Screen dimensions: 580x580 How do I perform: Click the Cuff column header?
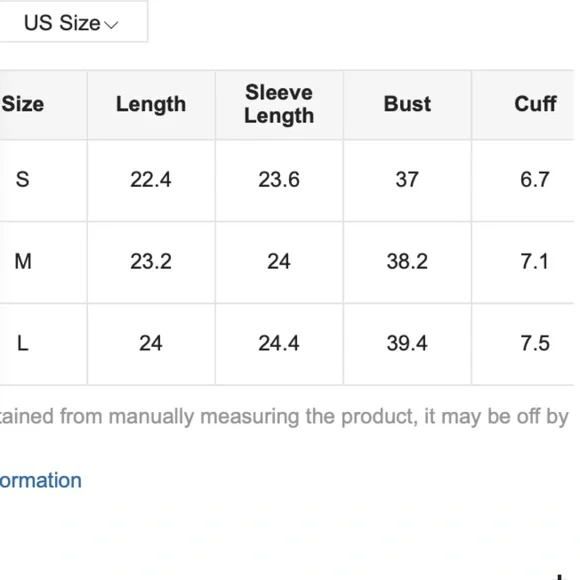tap(535, 104)
